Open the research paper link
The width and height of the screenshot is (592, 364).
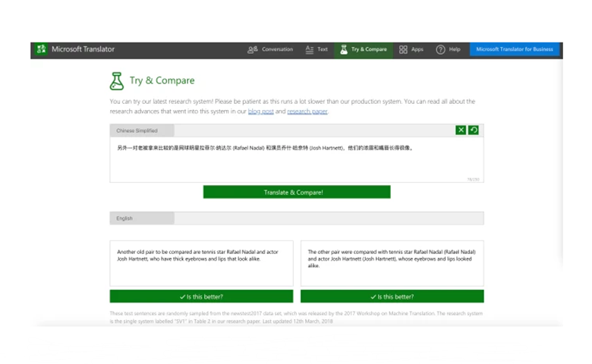tap(307, 111)
